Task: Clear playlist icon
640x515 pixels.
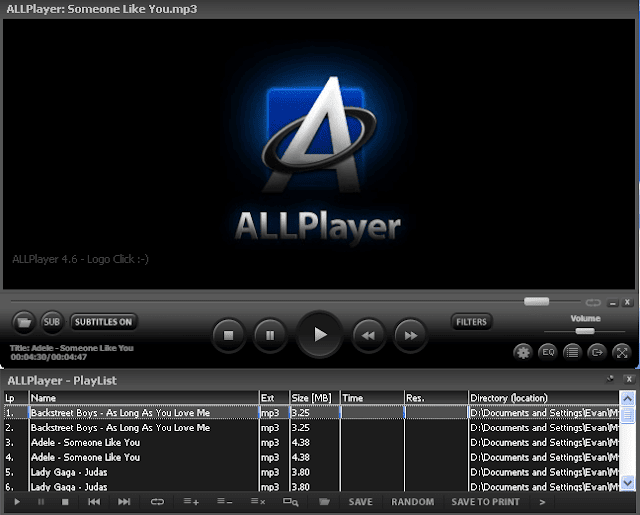Action: tap(258, 502)
